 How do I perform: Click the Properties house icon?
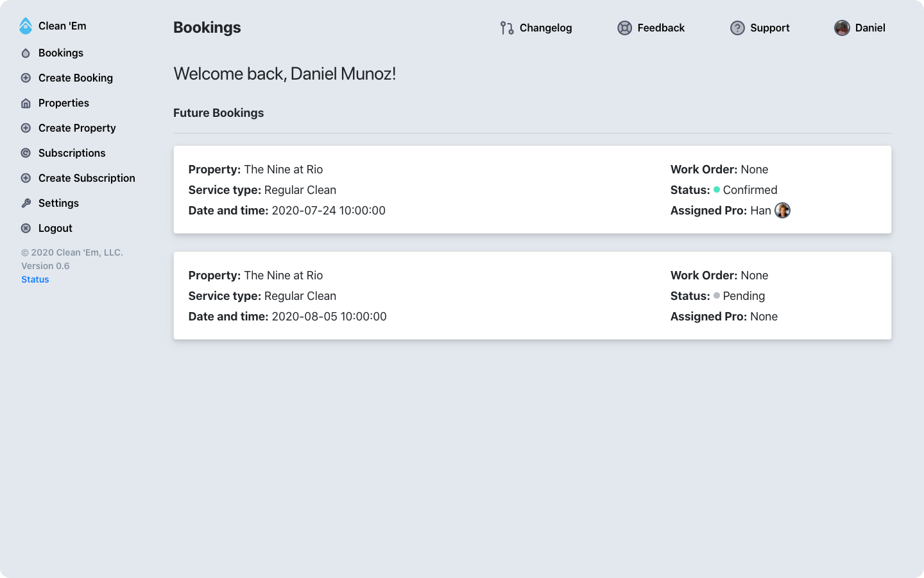[26, 103]
